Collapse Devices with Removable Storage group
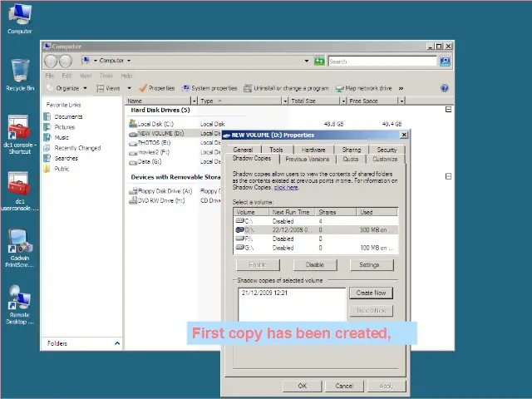The height and width of the screenshot is (399, 532). (448, 176)
